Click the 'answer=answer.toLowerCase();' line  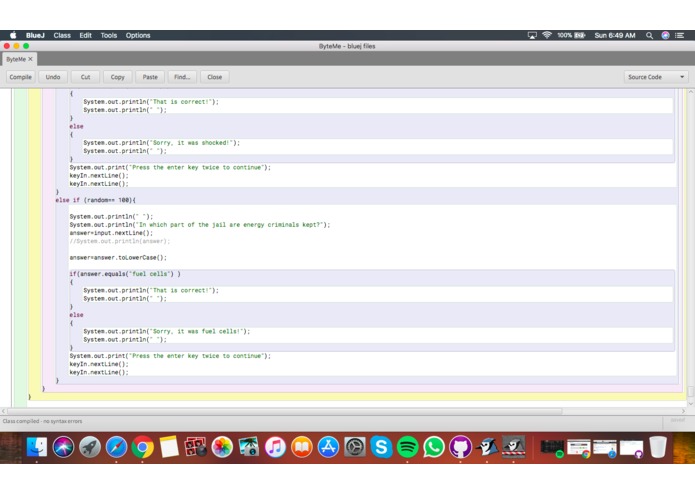pyautogui.click(x=118, y=257)
